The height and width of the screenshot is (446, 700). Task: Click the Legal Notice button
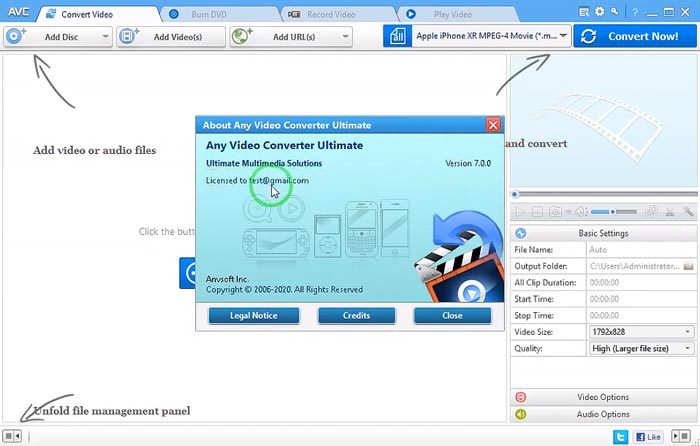coord(254,316)
